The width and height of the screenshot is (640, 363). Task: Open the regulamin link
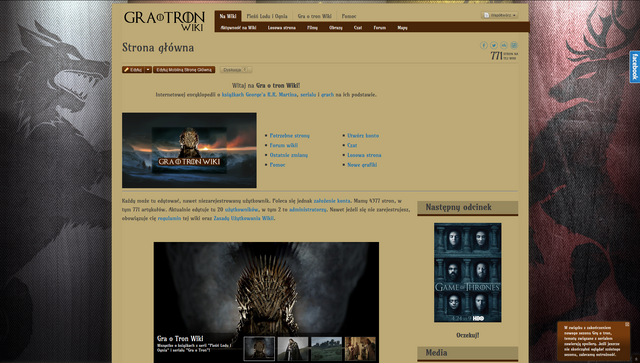pyautogui.click(x=169, y=218)
